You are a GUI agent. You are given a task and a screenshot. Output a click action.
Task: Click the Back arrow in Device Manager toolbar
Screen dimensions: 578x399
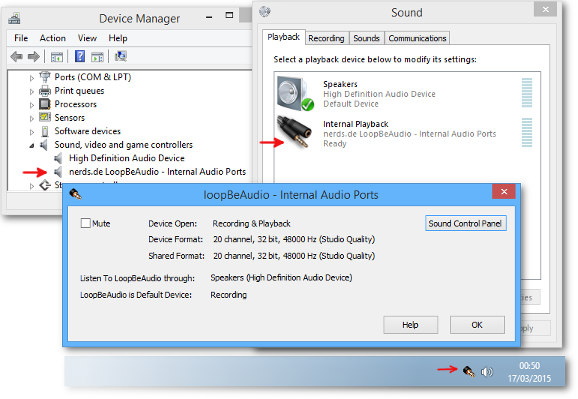click(17, 56)
